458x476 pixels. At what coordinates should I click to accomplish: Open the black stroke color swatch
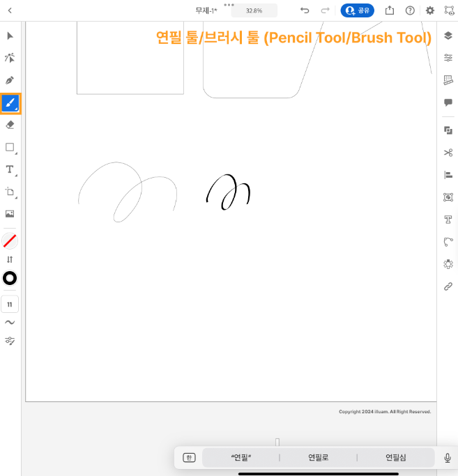click(10, 278)
